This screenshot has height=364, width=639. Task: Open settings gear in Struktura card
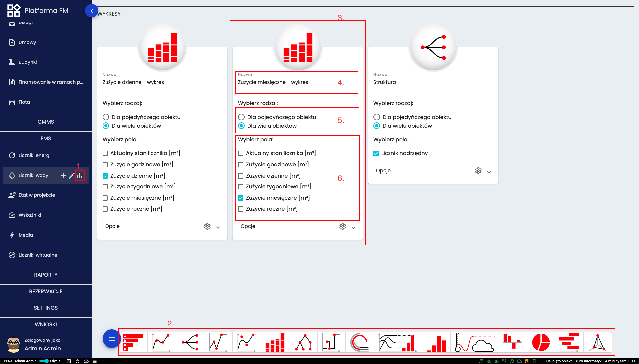point(478,171)
